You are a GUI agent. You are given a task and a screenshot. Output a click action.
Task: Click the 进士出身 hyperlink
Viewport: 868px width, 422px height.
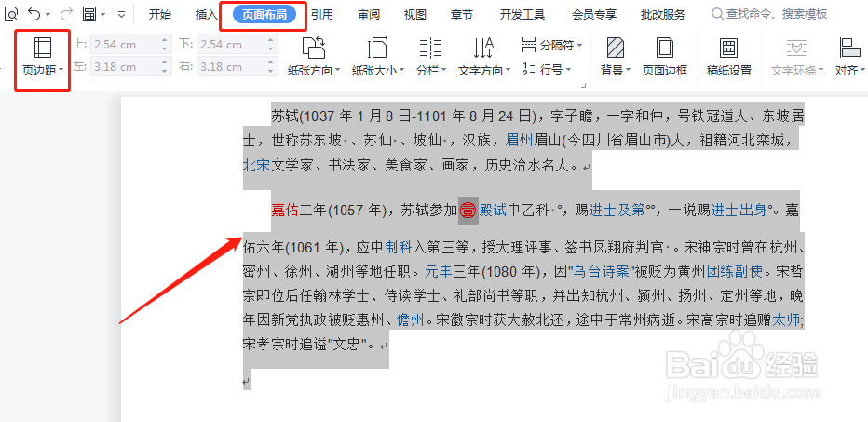click(x=739, y=210)
